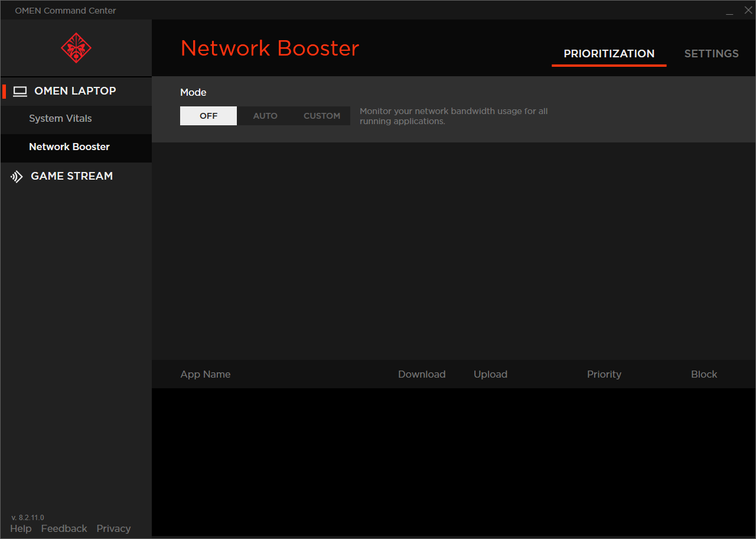Screen dimensions: 756x539
Task: Select OMEN LAPTOP in the sidebar
Action: (76, 91)
